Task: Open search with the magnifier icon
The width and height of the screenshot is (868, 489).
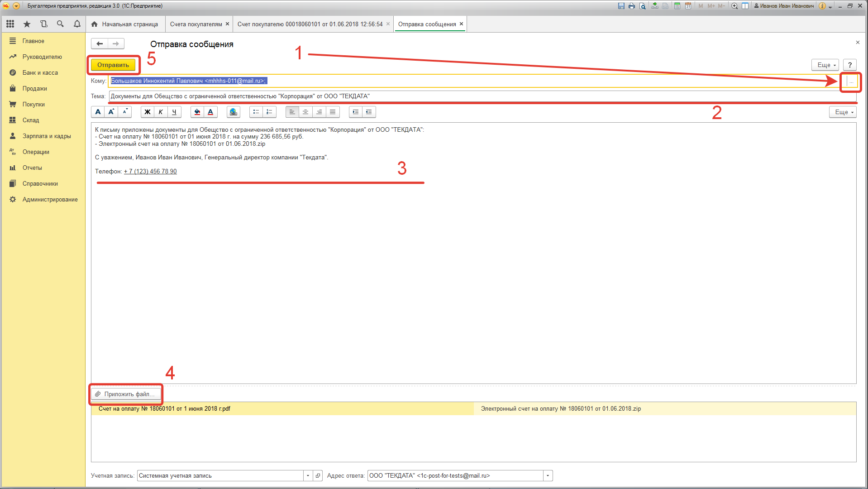Action: pos(60,24)
